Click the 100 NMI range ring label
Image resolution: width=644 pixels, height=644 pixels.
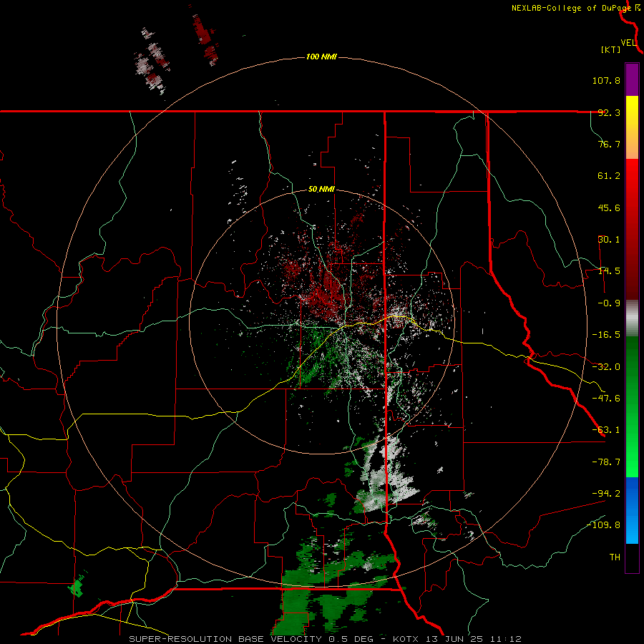[x=321, y=57]
